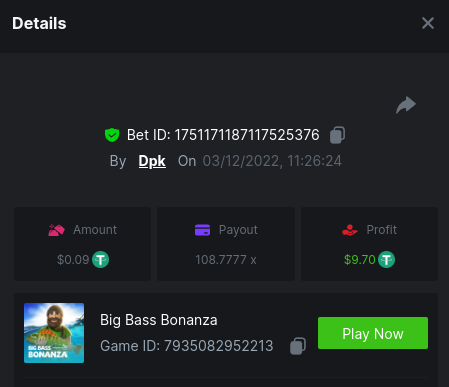This screenshot has width=449, height=387.
Task: Click the Details header title
Action: point(39,23)
